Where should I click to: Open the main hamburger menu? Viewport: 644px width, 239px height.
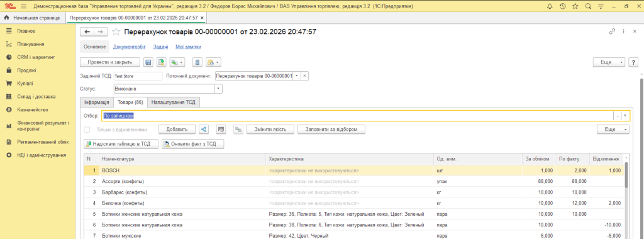coord(23,6)
